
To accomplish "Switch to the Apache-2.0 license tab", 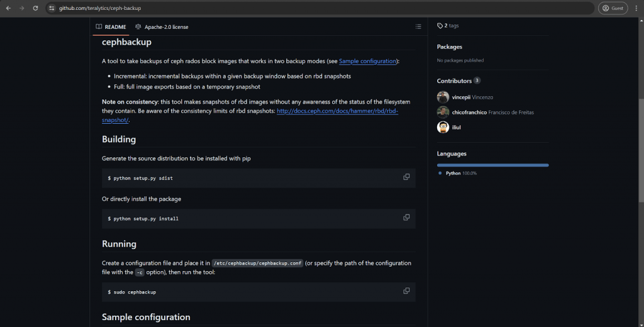I will [162, 27].
